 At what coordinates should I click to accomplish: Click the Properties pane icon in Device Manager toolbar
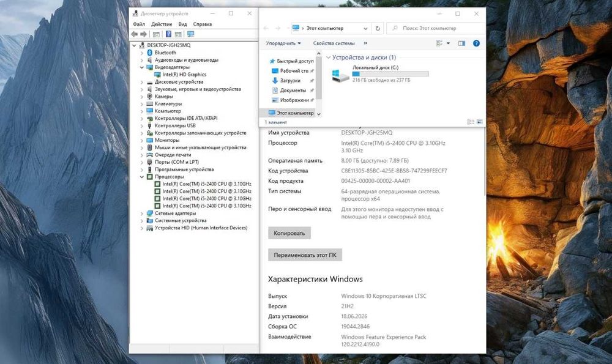(x=178, y=34)
